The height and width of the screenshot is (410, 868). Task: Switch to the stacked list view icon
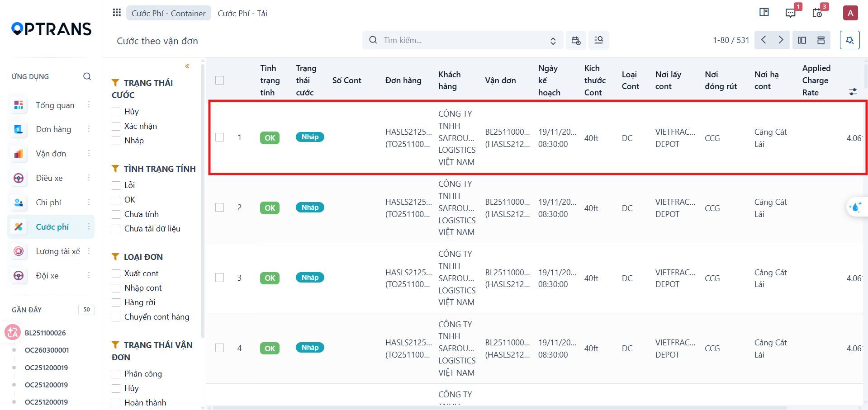click(x=821, y=40)
